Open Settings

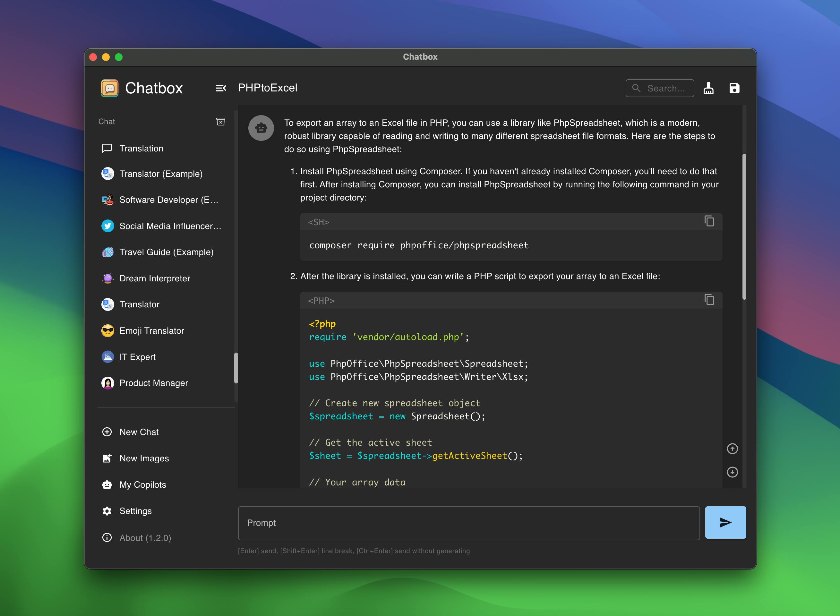(163, 511)
